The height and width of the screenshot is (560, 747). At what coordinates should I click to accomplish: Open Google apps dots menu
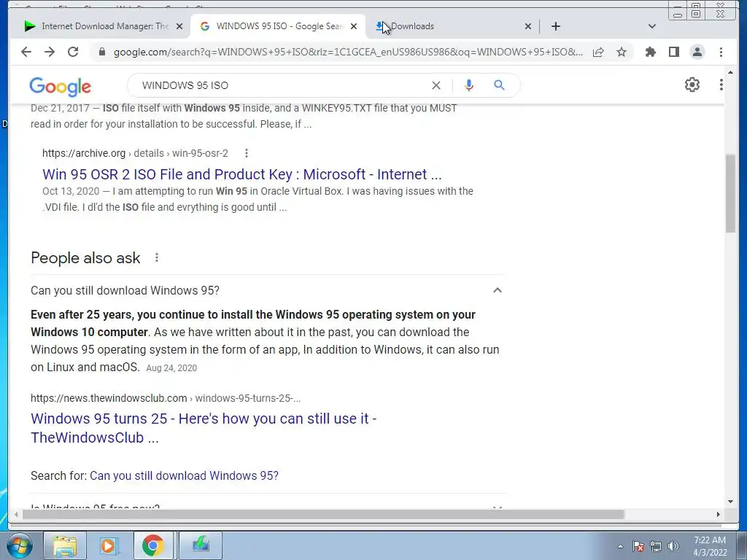(721, 85)
